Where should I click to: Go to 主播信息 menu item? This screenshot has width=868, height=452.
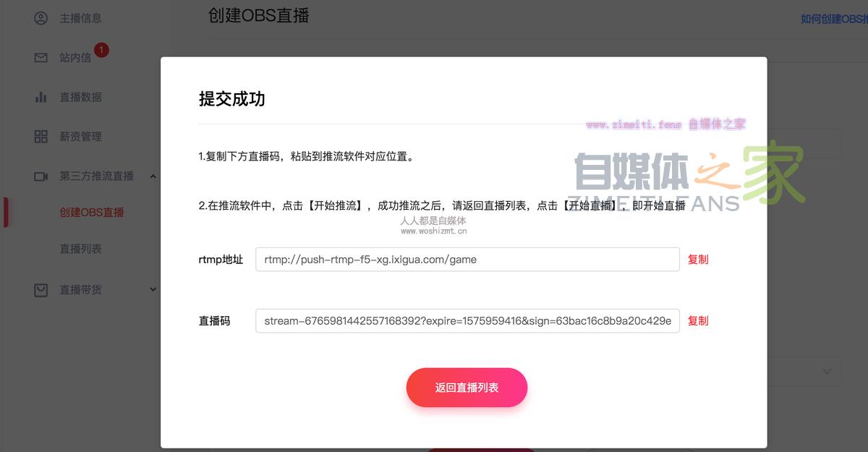tap(80, 18)
